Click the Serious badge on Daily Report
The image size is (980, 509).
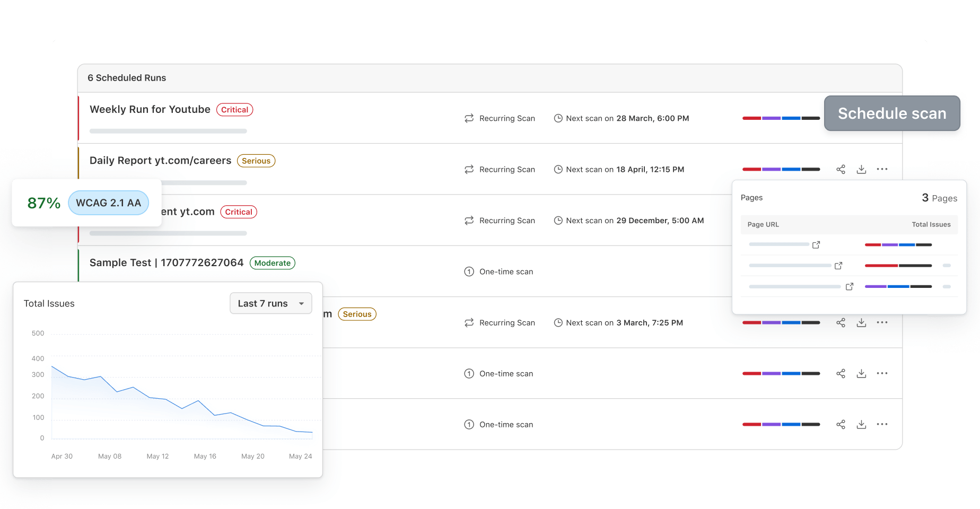[256, 161]
